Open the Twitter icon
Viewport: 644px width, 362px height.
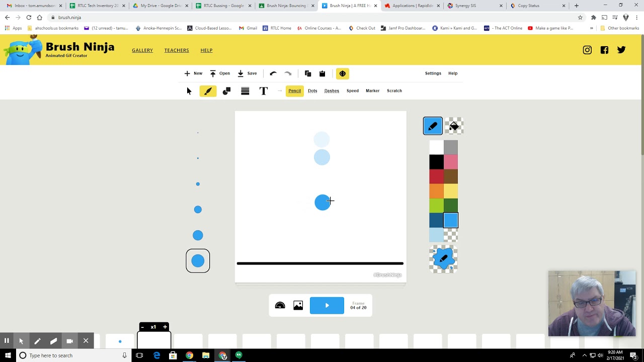click(621, 50)
